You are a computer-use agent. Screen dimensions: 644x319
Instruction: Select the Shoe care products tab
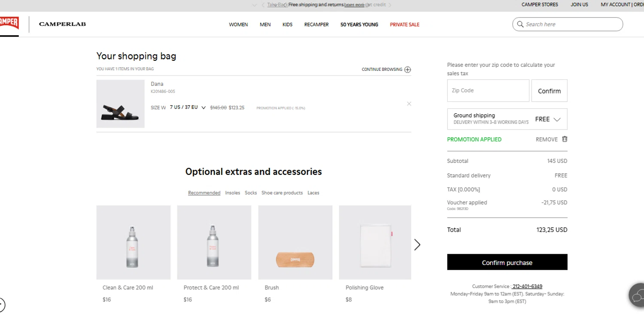pos(282,193)
